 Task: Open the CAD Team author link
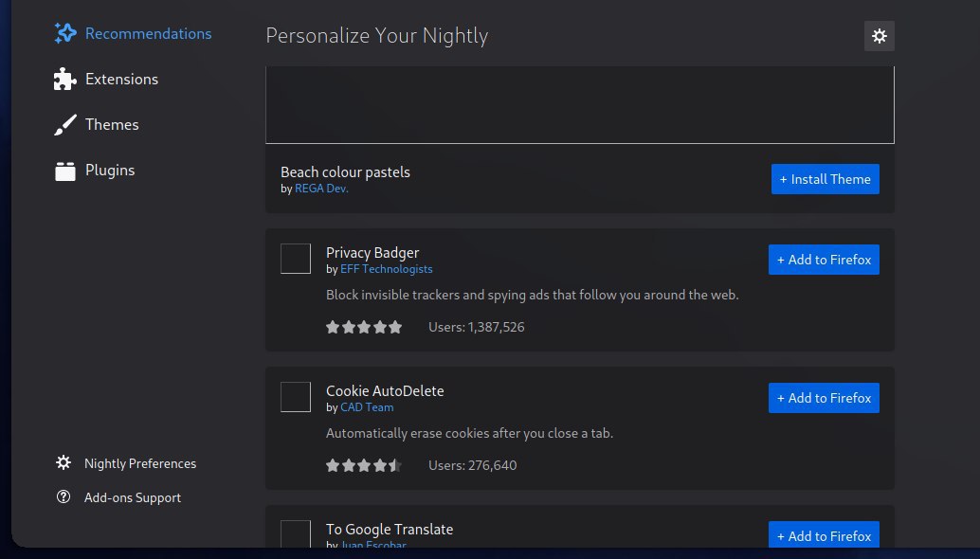367,407
